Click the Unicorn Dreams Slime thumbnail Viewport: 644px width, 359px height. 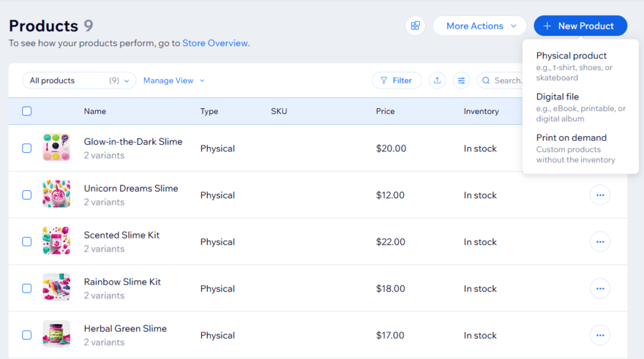tap(56, 194)
